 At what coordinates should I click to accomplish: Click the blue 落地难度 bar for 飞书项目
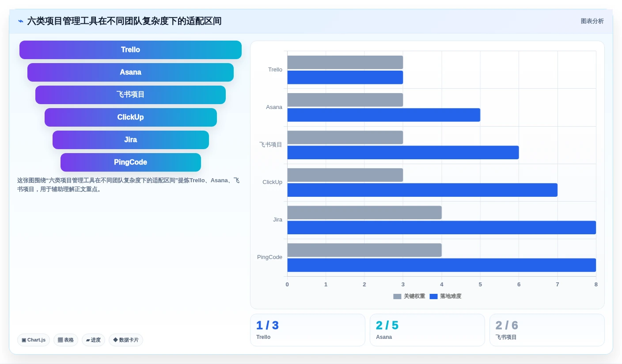click(x=403, y=152)
